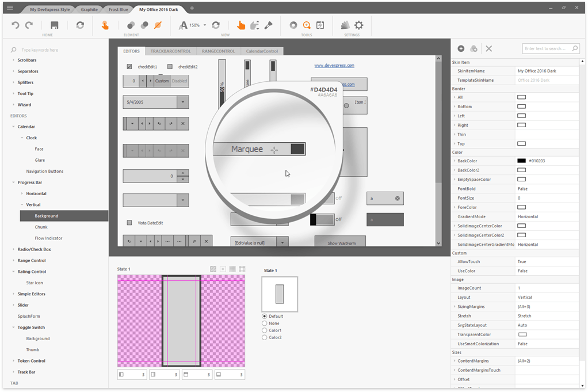The height and width of the screenshot is (392, 588).
Task: Open Settings gear icon in toolbar
Action: [359, 25]
